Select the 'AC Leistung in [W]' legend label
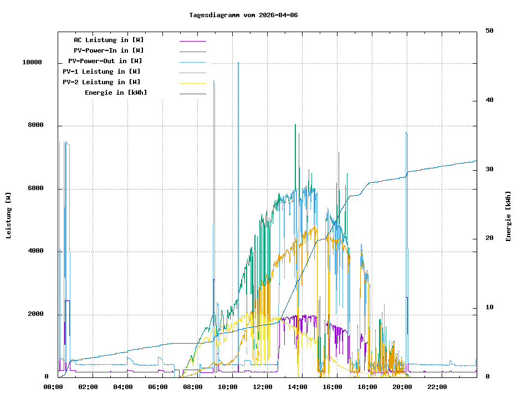This screenshot has width=532, height=399. [x=109, y=40]
